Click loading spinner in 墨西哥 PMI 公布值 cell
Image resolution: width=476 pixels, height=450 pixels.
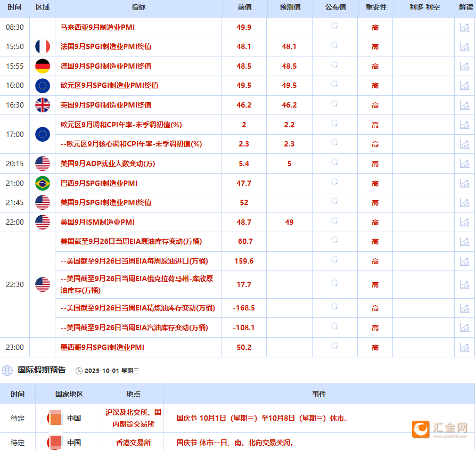[x=334, y=346]
